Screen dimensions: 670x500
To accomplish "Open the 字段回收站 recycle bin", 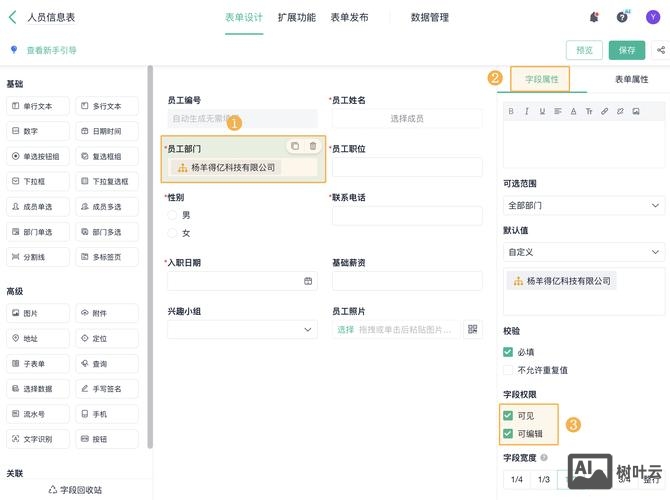I will (75, 490).
